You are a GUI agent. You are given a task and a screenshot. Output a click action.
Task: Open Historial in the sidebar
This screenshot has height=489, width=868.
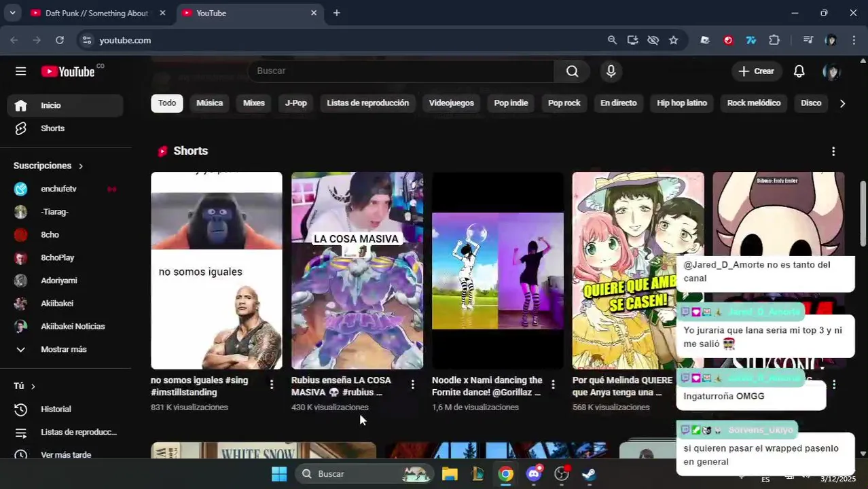[x=65, y=409]
